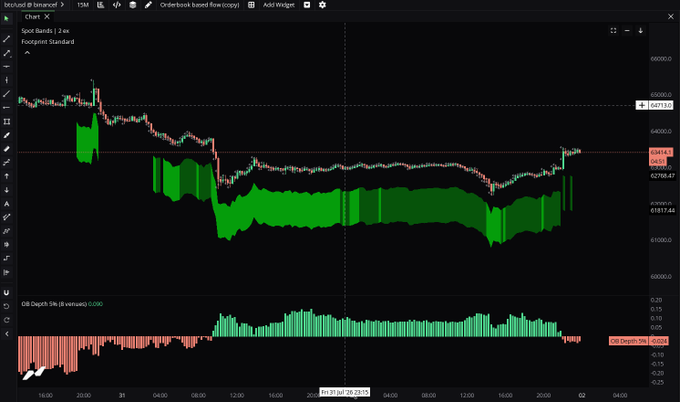This screenshot has width=680, height=402.
Task: Open the Spot Bands | 2 ex indicator label
Action: [x=45, y=31]
